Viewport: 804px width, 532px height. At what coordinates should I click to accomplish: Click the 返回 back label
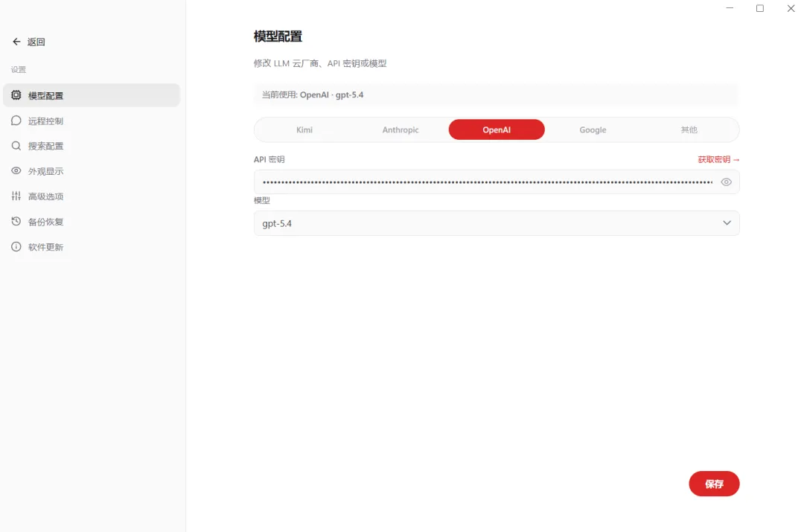pos(36,42)
